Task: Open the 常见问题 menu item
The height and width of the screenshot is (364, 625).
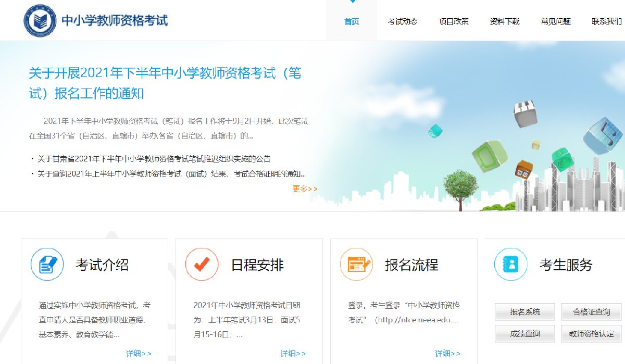Action: (556, 21)
